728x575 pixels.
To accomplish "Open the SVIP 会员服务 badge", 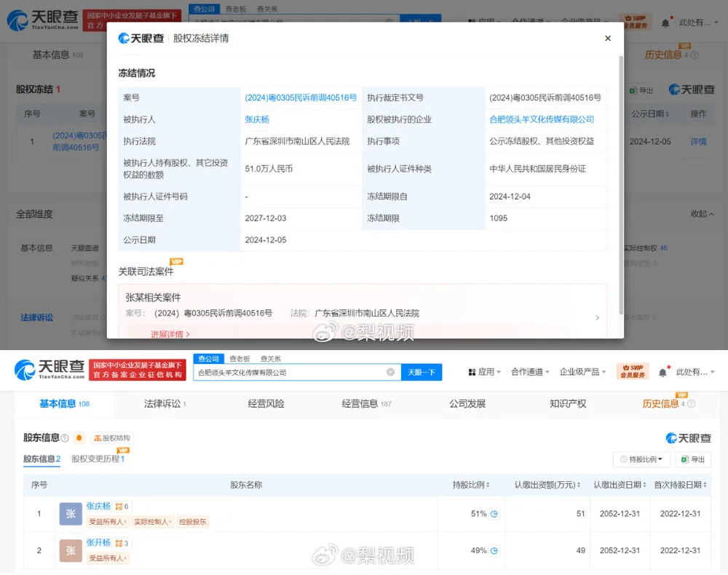I will point(633,372).
